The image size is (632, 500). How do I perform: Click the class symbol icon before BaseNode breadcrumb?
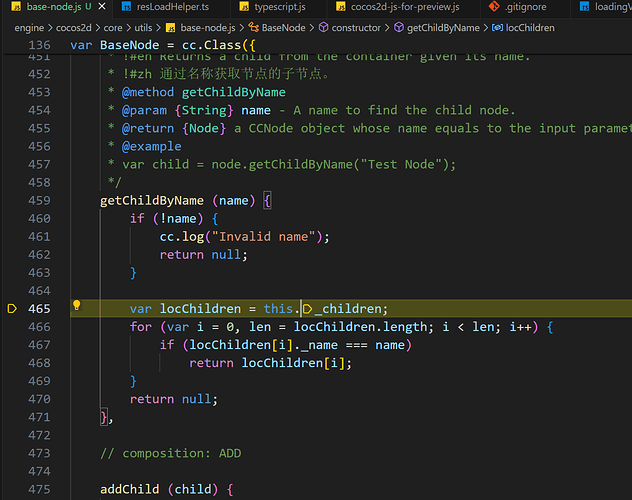254,27
